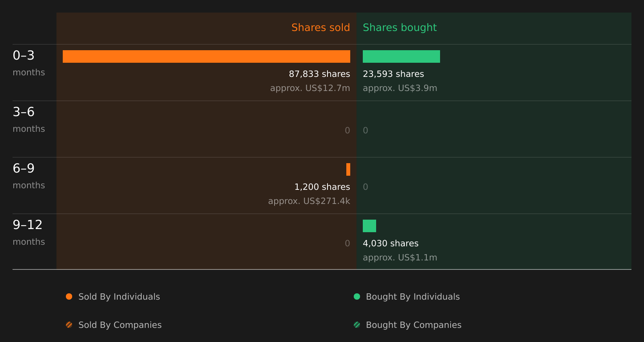The image size is (644, 342).
Task: Select the Sold By Companies legend label
Action: [x=120, y=325]
